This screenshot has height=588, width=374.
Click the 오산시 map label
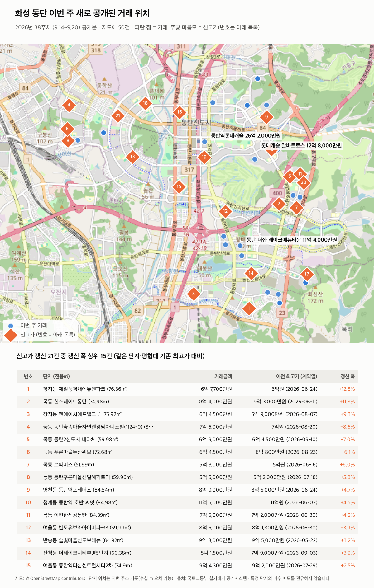pos(59,292)
